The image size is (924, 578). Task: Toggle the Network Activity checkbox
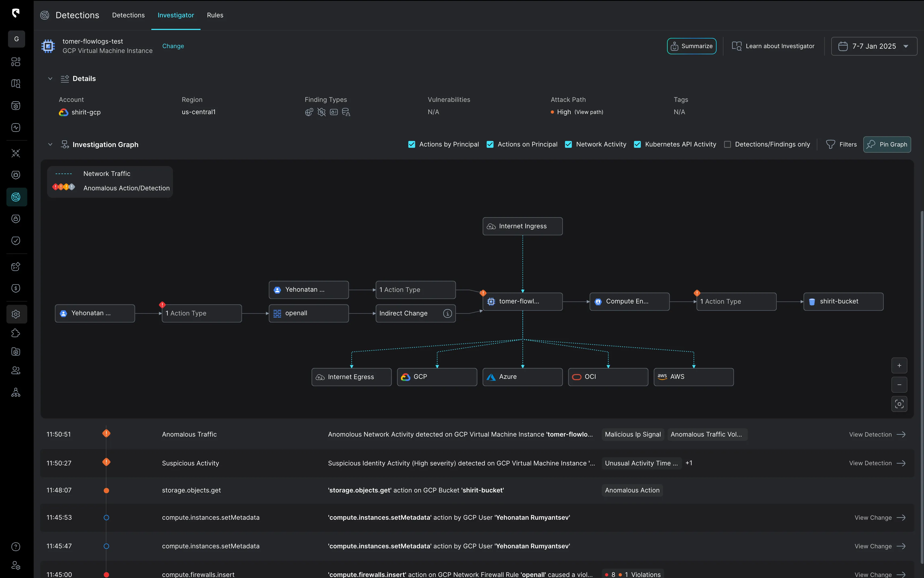pyautogui.click(x=568, y=144)
